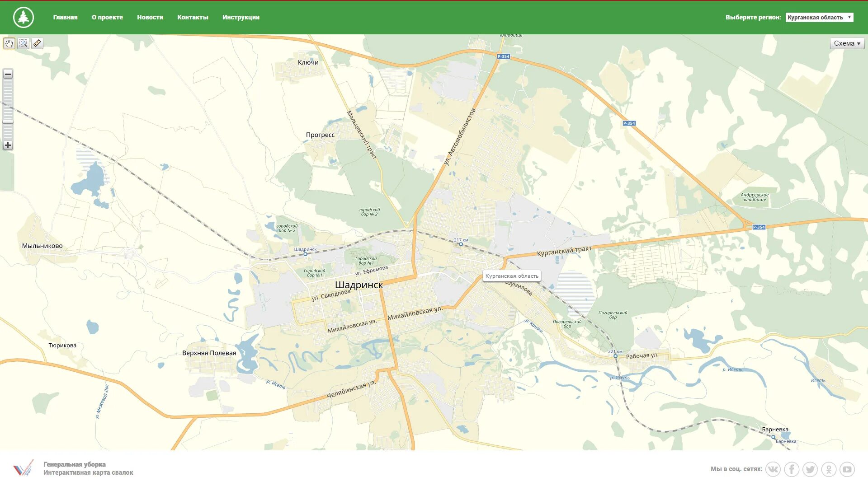Click the large Шадринск city name
The width and height of the screenshot is (868, 486).
pos(359,285)
